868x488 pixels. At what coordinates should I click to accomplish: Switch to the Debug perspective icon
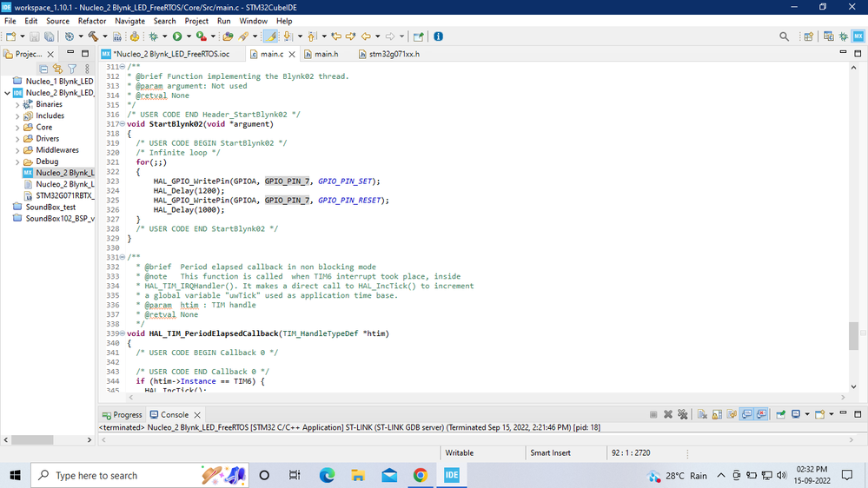point(843,36)
